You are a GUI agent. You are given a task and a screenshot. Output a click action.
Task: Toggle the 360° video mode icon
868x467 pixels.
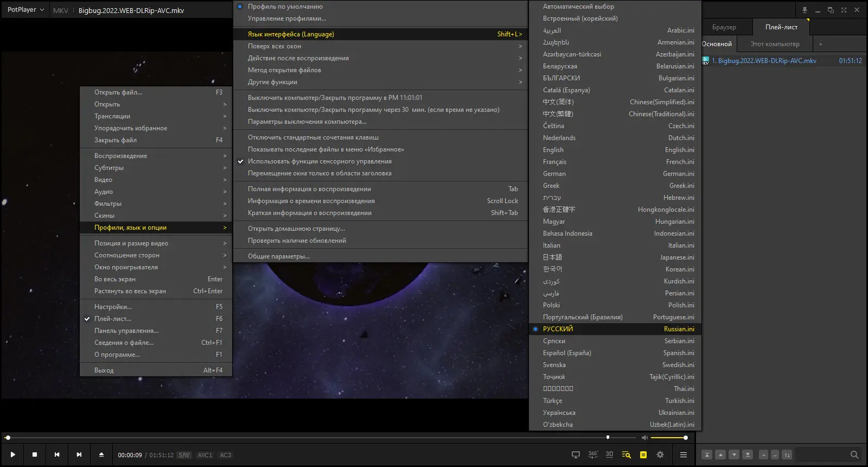pyautogui.click(x=592, y=455)
